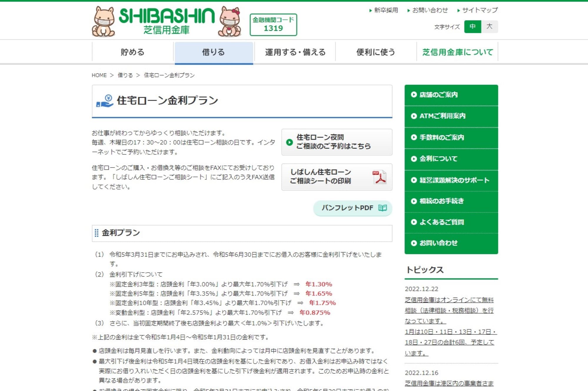
Task: Open お問い合わせ in the green sidebar
Action: tap(451, 243)
